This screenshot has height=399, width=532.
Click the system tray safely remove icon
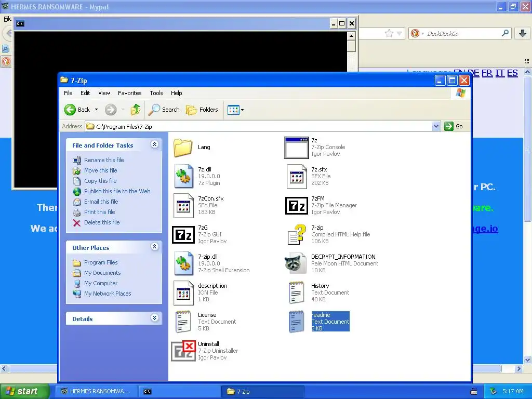click(x=494, y=392)
